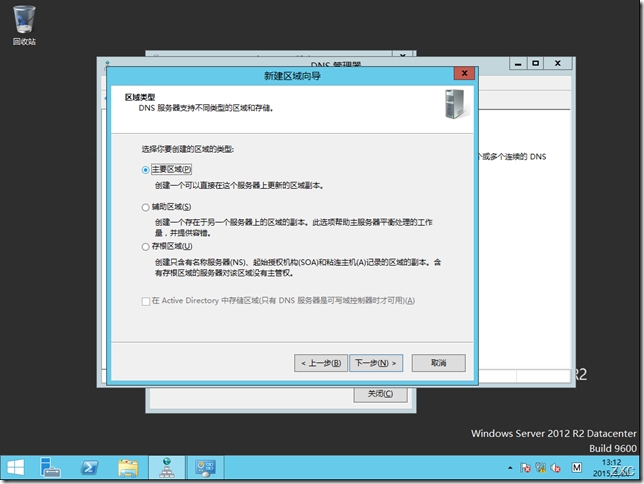Switch to DNS Manager taskbar icon
The height and width of the screenshot is (484, 644).
[167, 467]
